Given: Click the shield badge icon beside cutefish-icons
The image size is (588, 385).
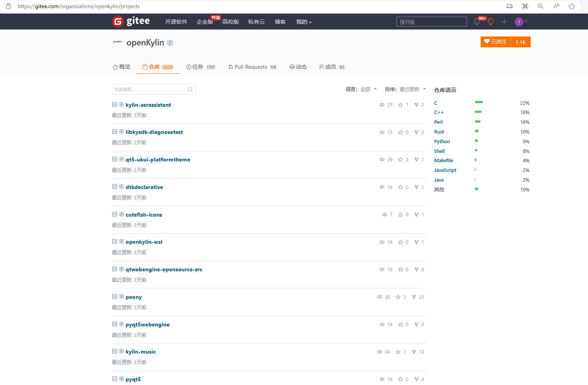Looking at the screenshot, I should [x=121, y=214].
